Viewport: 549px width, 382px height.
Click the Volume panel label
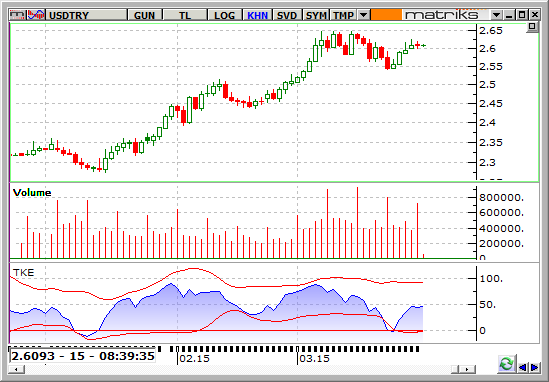tap(32, 193)
